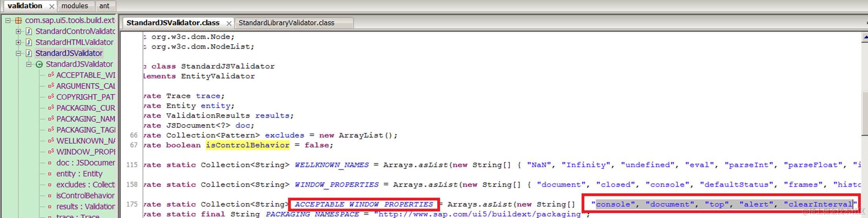Screen dimensions: 868x218
Task: Click the EntityValidator interface name in code
Action: pyautogui.click(x=218, y=76)
